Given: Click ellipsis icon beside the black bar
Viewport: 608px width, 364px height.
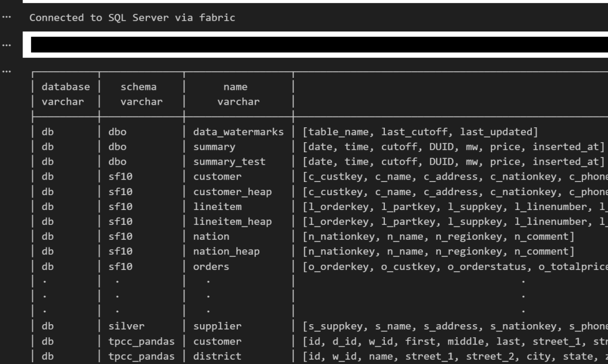Looking at the screenshot, I should pyautogui.click(x=6, y=45).
